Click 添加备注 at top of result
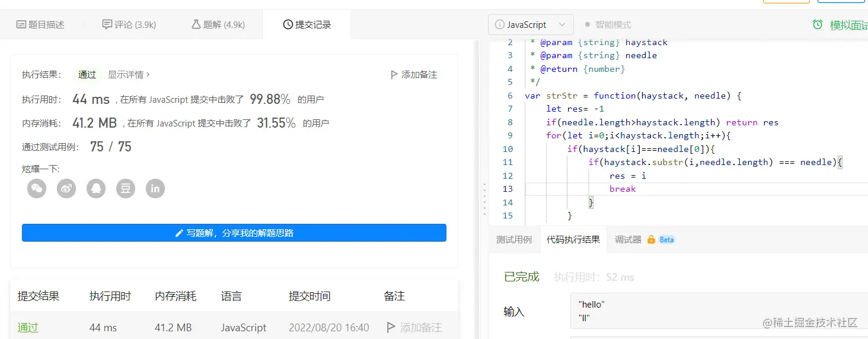 point(413,75)
